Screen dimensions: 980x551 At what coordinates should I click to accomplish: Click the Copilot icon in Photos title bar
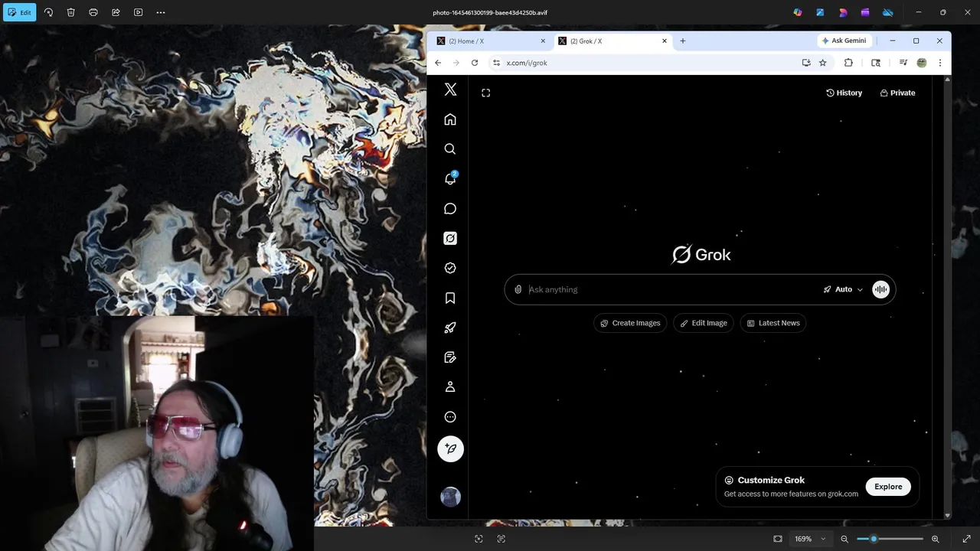[x=798, y=12]
